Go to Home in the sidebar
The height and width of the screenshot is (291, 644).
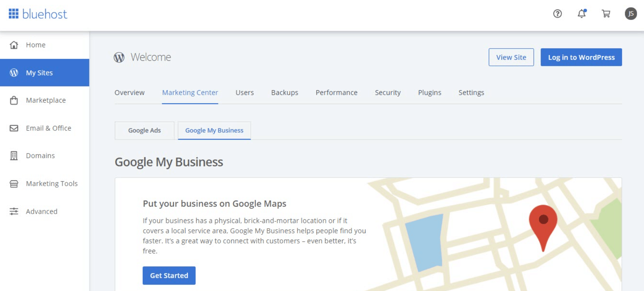44,45
